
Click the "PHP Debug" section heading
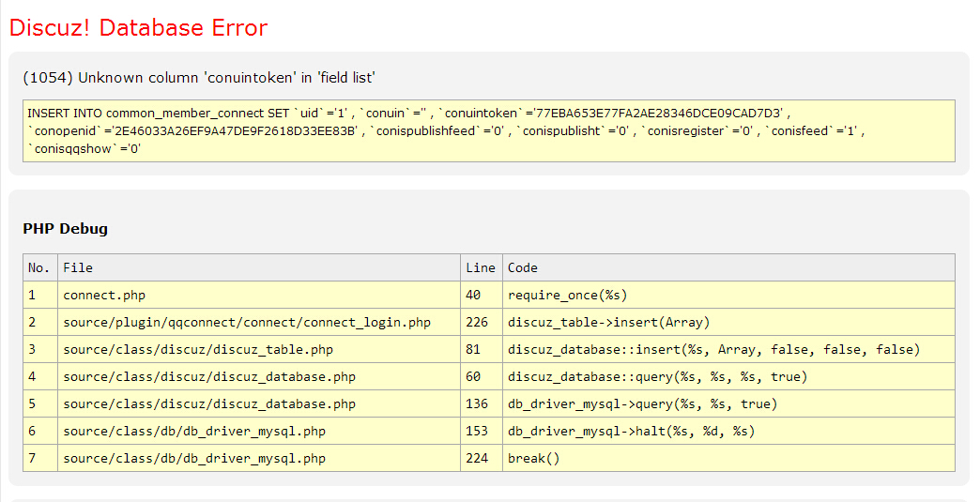[65, 228]
